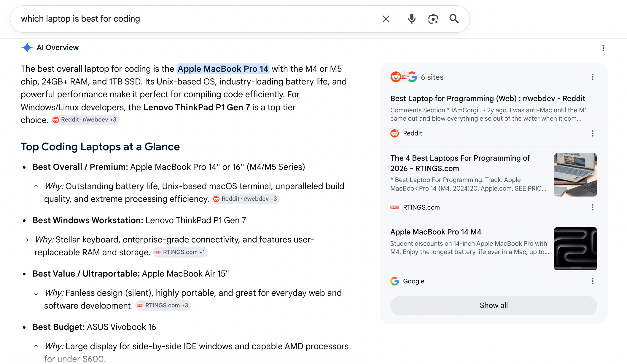The height and width of the screenshot is (364, 627).
Task: Click the RTINGS laptop thumbnail image
Action: tap(575, 175)
